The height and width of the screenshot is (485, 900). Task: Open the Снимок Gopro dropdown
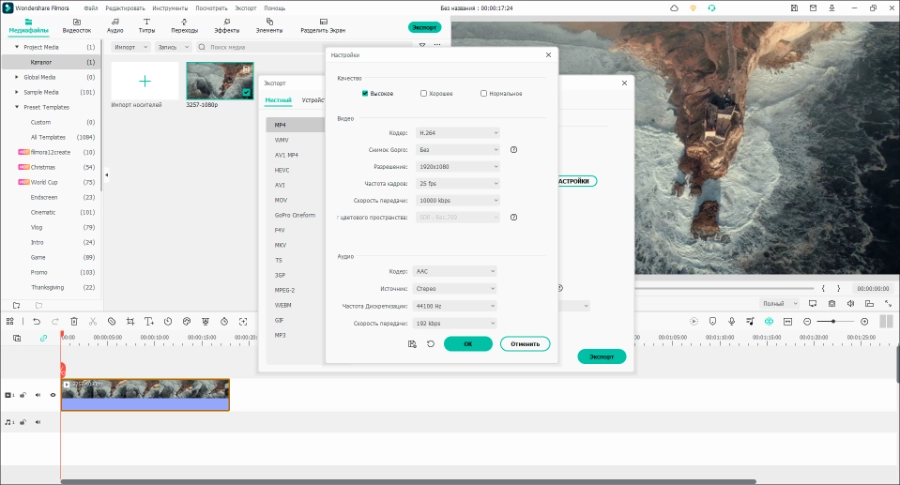457,150
